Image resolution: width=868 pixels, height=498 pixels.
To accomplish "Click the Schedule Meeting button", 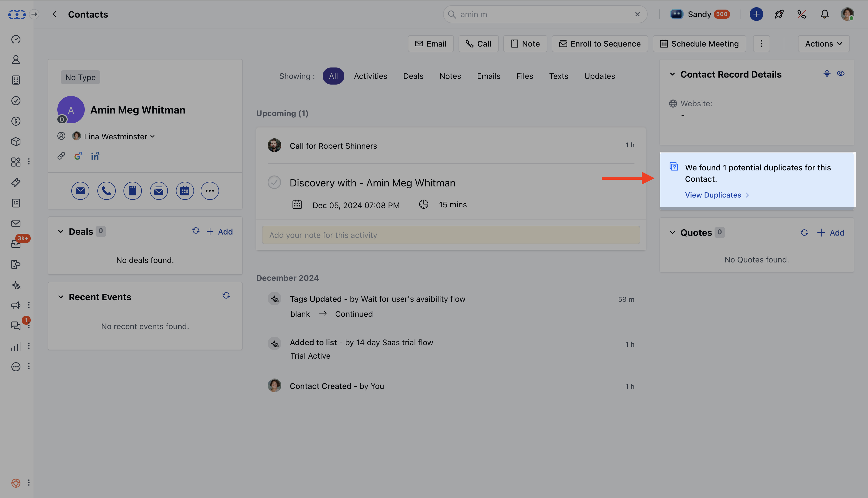I will 699,44.
